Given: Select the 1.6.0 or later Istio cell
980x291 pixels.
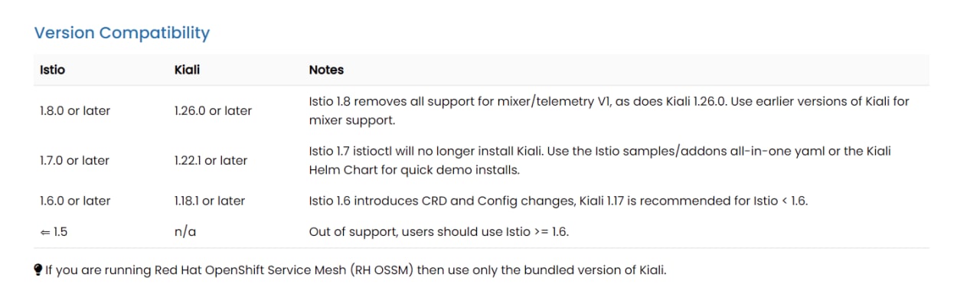Looking at the screenshot, I should click(x=75, y=201).
